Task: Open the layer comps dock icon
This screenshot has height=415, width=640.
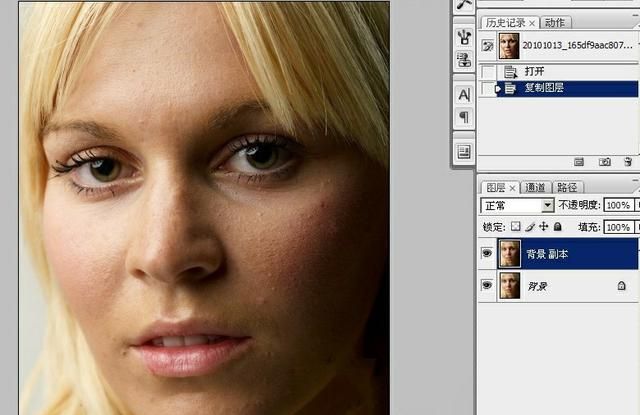Action: pos(464,152)
